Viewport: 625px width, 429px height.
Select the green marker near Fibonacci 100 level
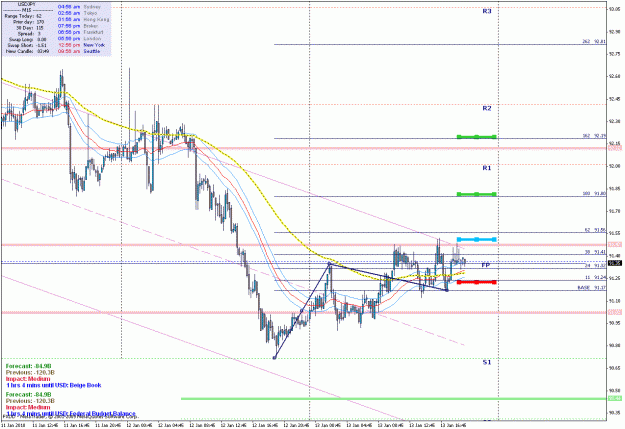476,195
